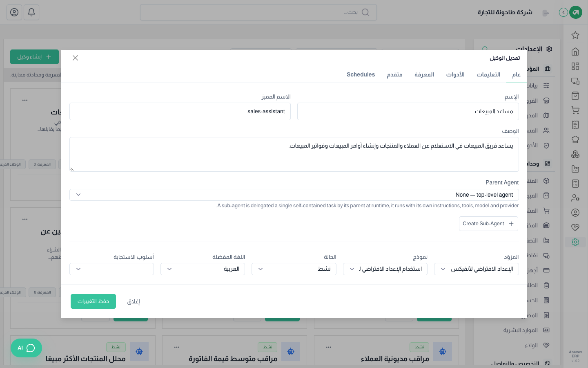588x368 pixels.
Task: Click the الإسم name input field
Action: (408, 112)
